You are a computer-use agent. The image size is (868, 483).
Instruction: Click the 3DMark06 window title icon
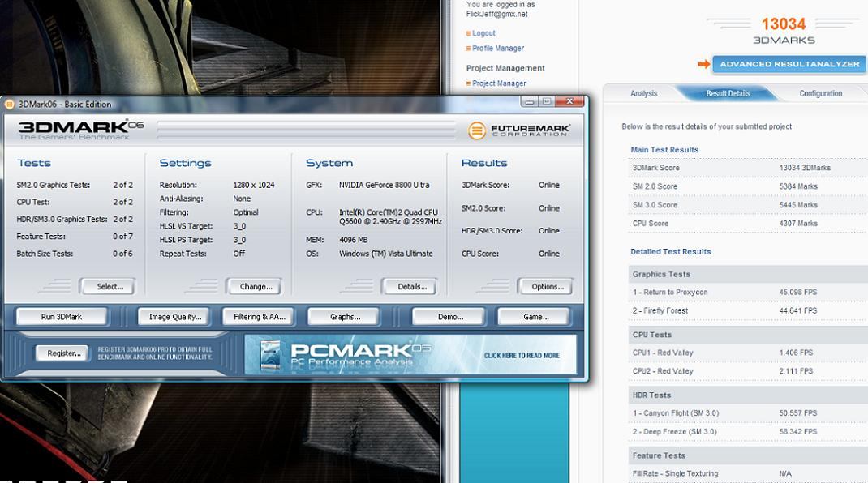10,104
